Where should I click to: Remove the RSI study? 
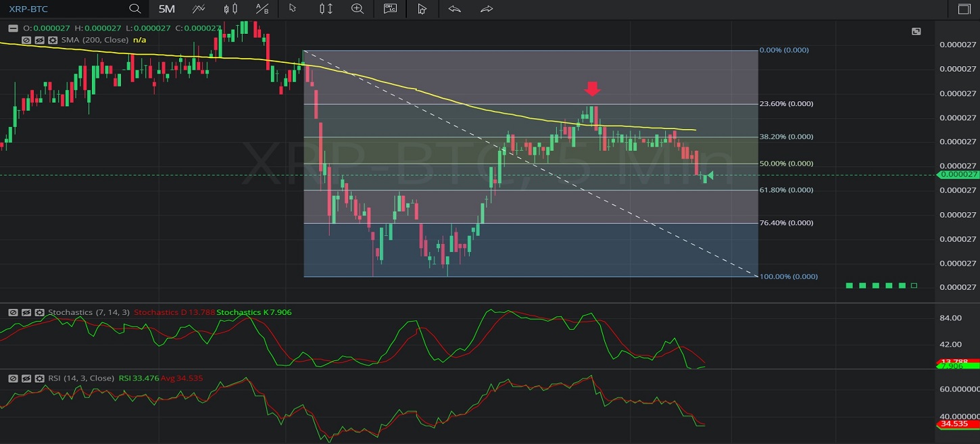(x=13, y=378)
